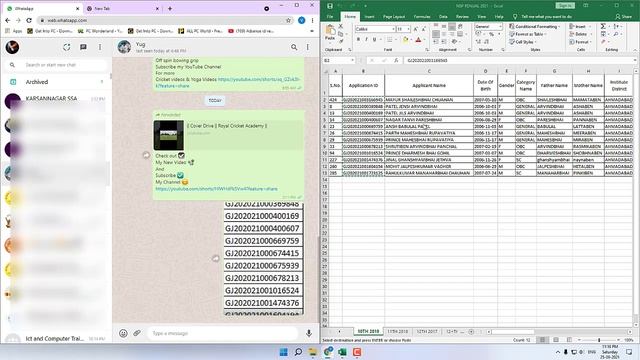Image resolution: width=640 pixels, height=360 pixels.
Task: Attach a file using the paperclip icon
Action: pyautogui.click(x=137, y=333)
